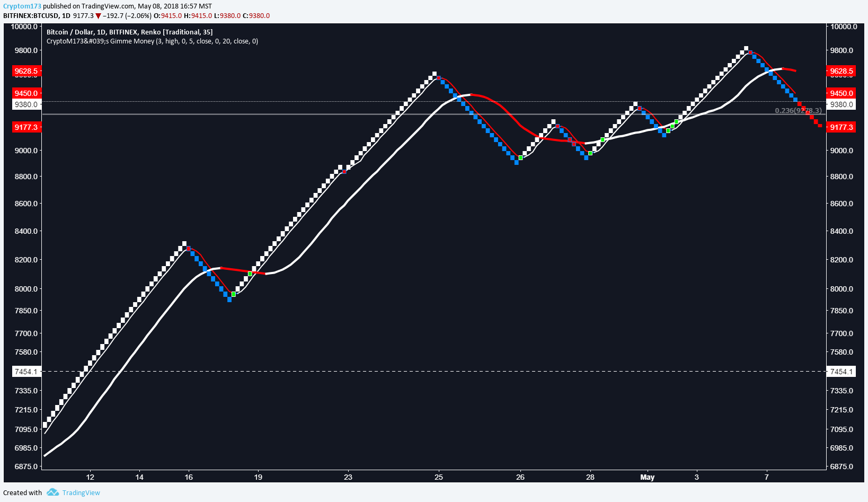This screenshot has width=868, height=502.
Task: Click the May month label on time axis
Action: point(648,477)
